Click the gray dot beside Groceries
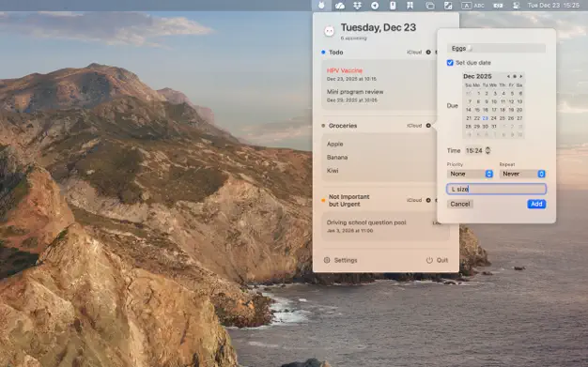588x367 pixels. pyautogui.click(x=323, y=126)
